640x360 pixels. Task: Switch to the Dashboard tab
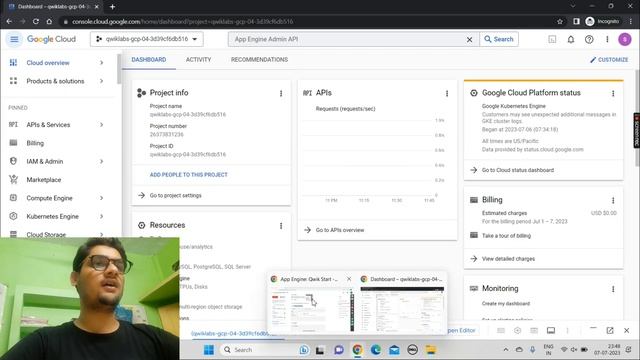(149, 60)
